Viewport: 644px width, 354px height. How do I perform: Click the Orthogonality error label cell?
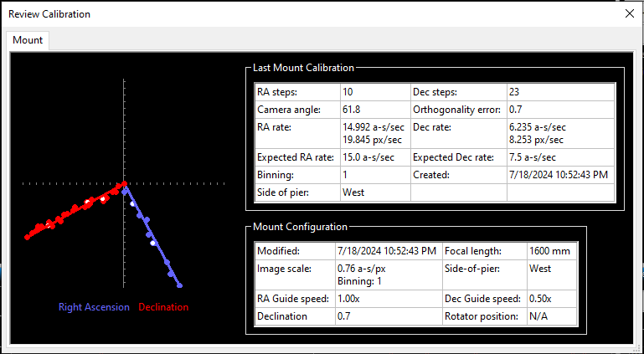[459, 110]
